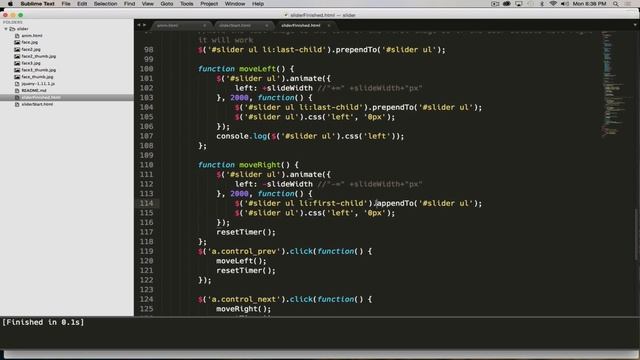Open the Apple menu

click(10, 4)
